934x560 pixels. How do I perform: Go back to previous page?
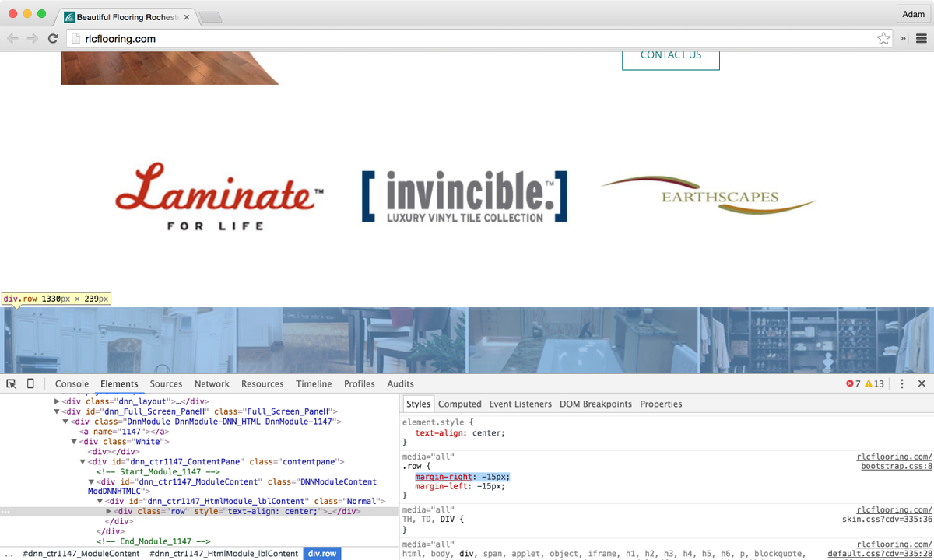pyautogui.click(x=13, y=38)
